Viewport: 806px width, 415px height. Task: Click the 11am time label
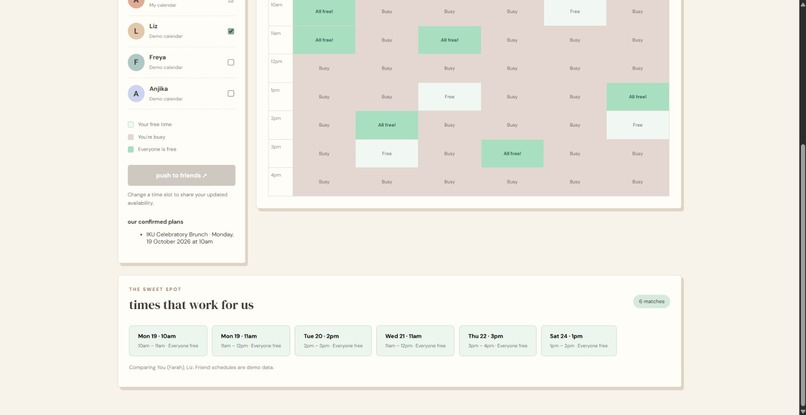[276, 33]
